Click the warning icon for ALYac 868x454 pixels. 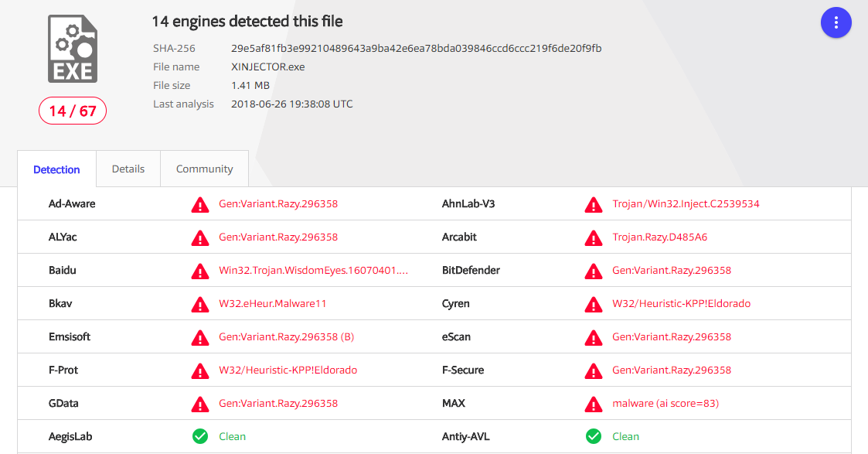click(x=200, y=238)
